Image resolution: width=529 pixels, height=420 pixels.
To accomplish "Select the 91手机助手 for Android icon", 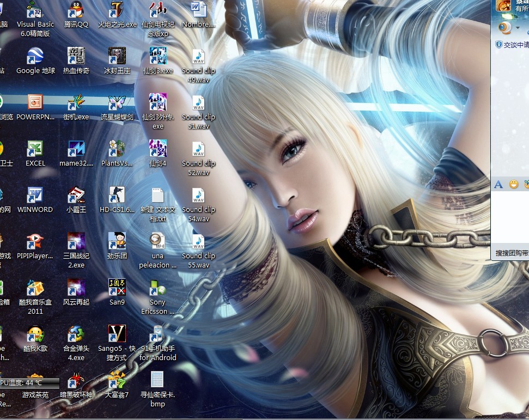I will coord(157,334).
